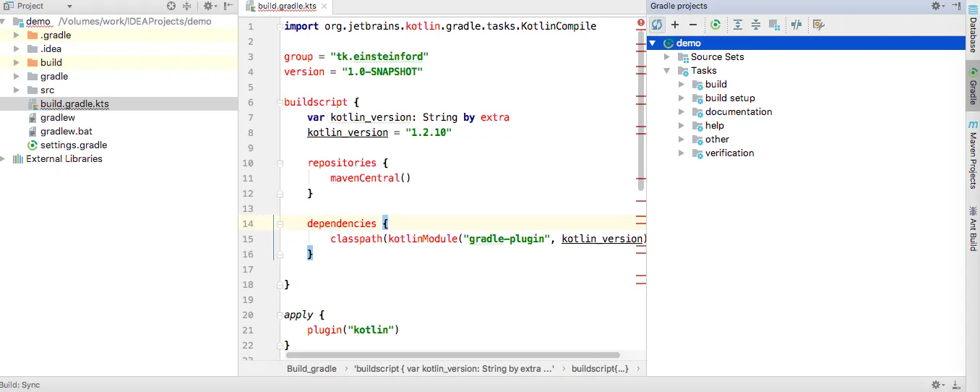The image size is (980, 392).
Task: Expand External Libraries node
Action: pos(4,158)
